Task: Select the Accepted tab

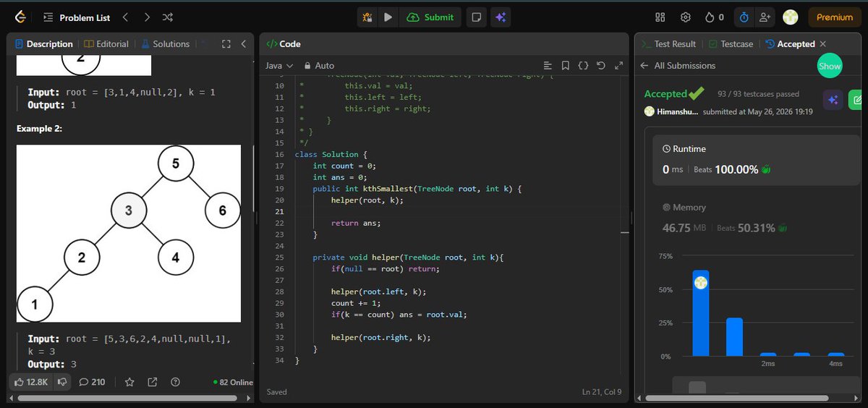Action: [x=789, y=44]
